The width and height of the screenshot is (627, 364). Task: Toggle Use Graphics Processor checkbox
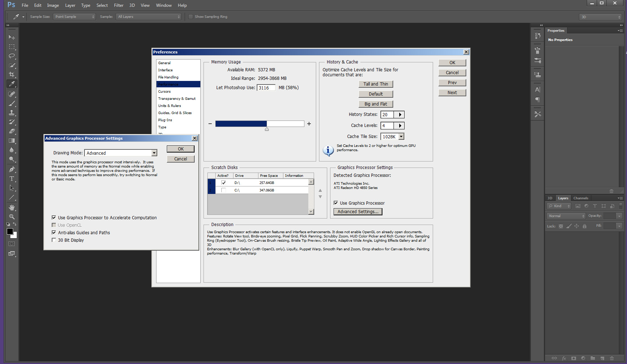point(336,203)
